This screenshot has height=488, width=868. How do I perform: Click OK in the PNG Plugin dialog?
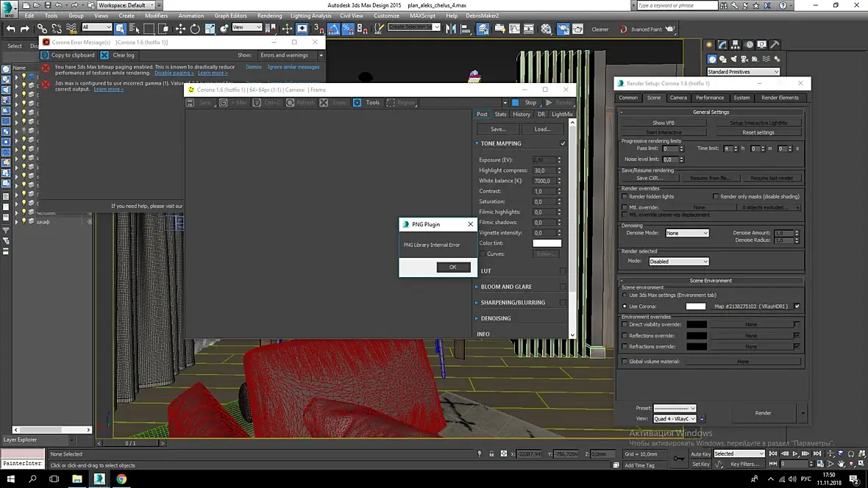click(x=452, y=267)
